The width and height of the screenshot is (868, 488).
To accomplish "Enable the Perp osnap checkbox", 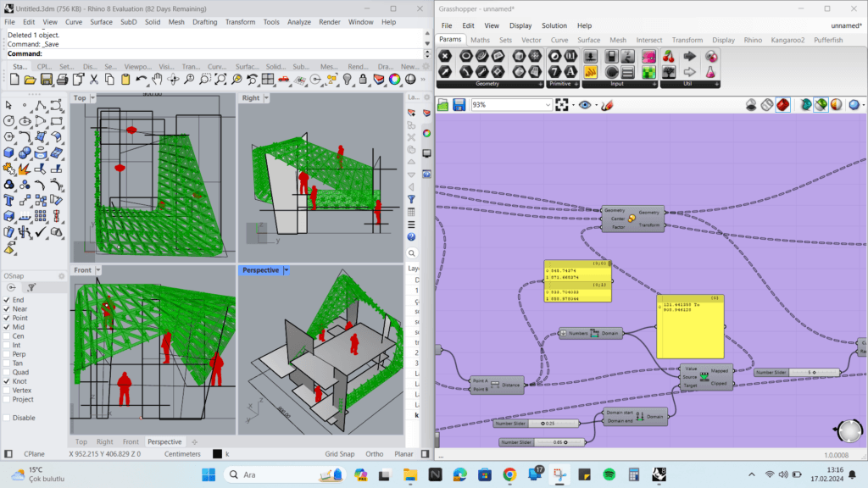I will point(7,354).
